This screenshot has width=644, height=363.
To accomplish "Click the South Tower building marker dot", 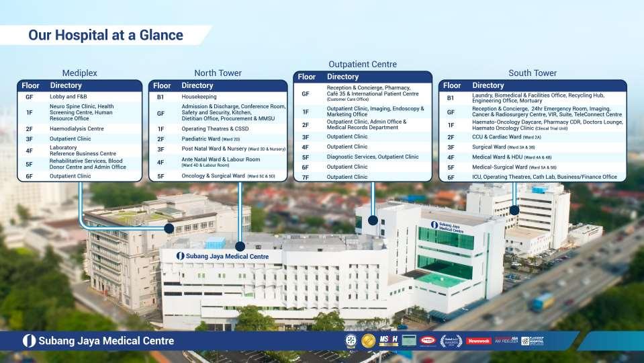I will [x=514, y=210].
